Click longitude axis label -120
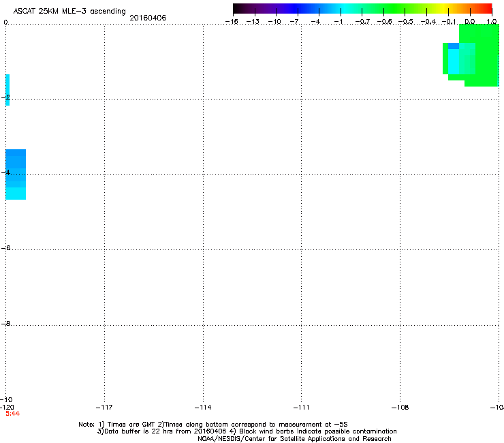504x443 pixels. 7,408
